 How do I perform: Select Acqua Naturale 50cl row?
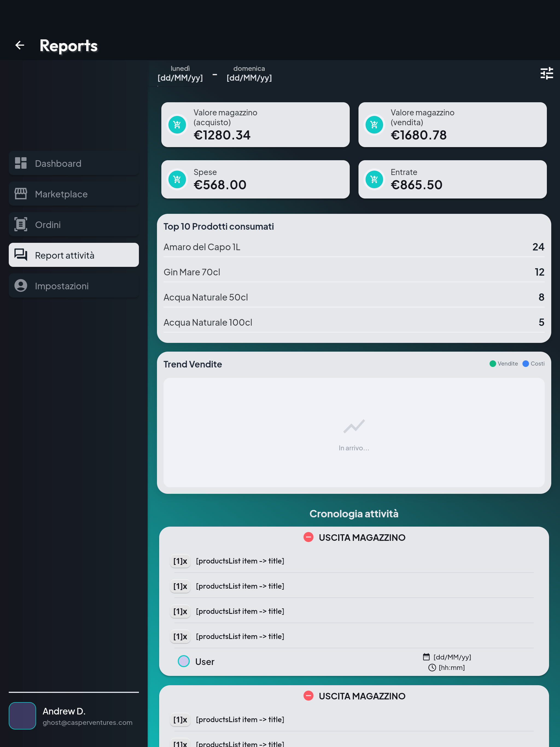354,297
